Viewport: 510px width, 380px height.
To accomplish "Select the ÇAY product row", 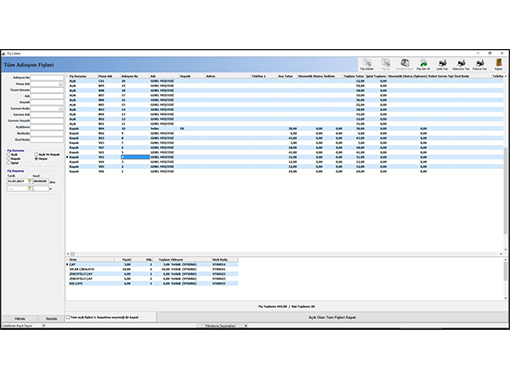I will (x=153, y=264).
